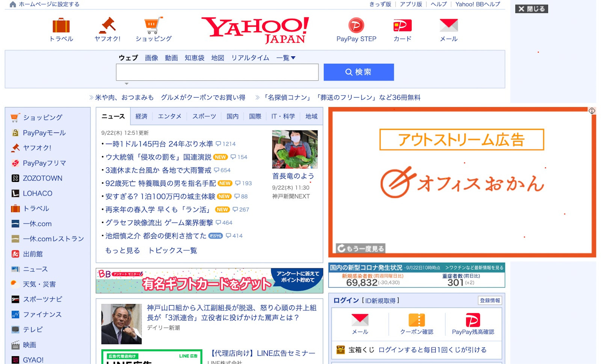This screenshot has height=364, width=601.
Task: Click the ID新規取得 link
Action: [381, 301]
